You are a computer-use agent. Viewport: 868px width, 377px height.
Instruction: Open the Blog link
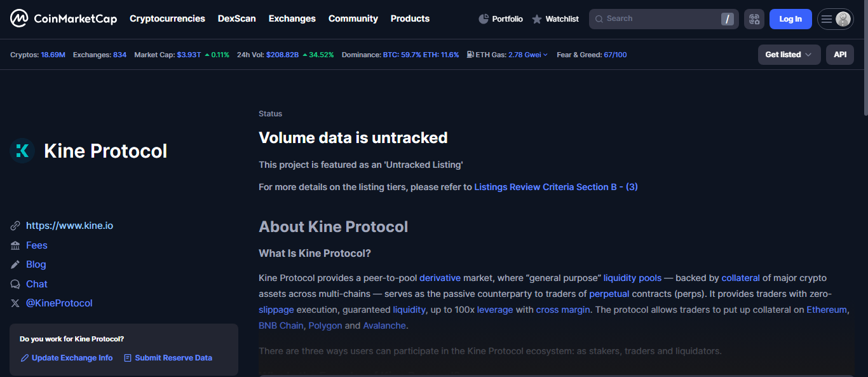point(36,264)
